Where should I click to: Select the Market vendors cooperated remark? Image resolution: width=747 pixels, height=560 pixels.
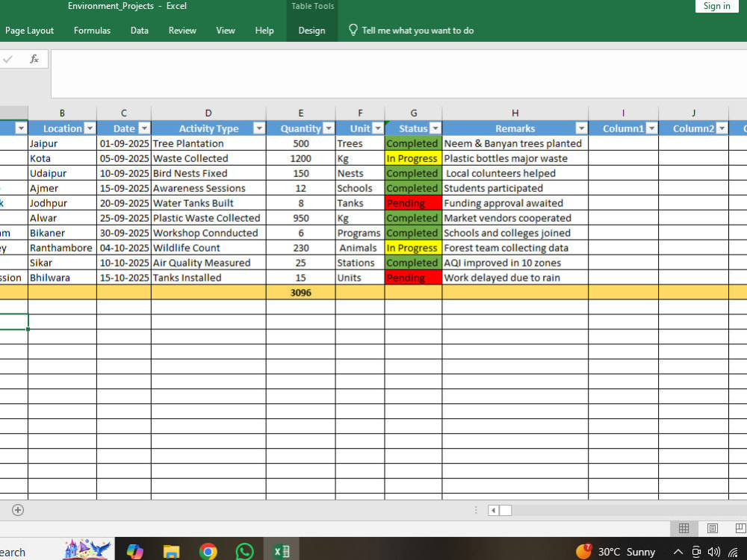pyautogui.click(x=515, y=217)
